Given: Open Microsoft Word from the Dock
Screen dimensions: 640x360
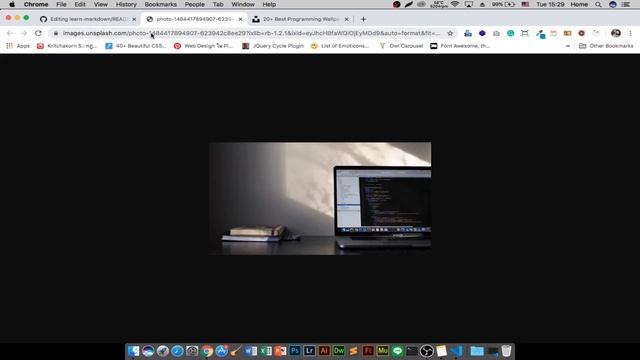Looking at the screenshot, I should (x=251, y=351).
